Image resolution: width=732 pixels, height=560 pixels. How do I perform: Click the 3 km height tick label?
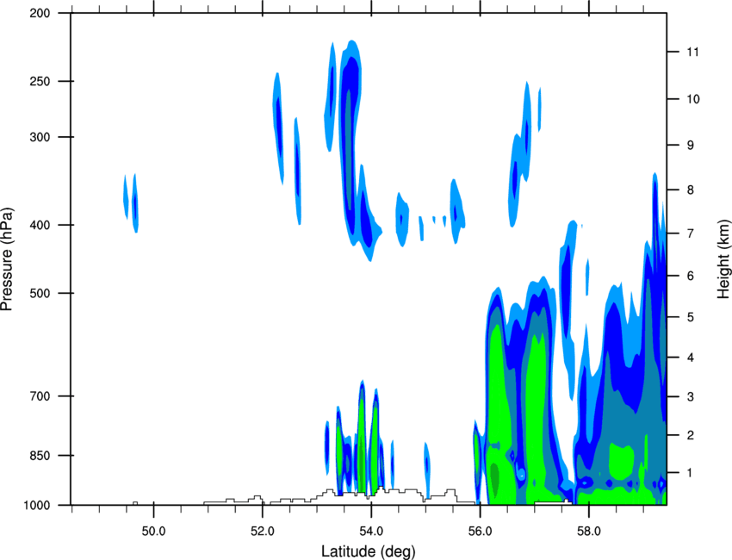tap(691, 397)
